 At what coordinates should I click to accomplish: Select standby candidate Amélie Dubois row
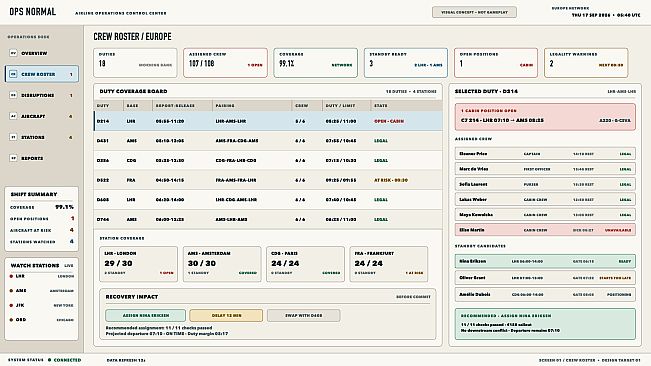click(545, 295)
